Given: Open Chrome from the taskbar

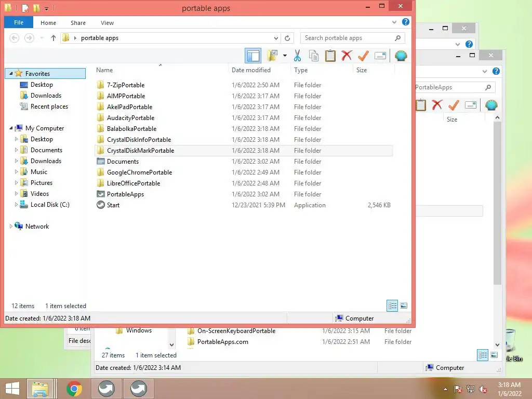Looking at the screenshot, I should [74, 389].
